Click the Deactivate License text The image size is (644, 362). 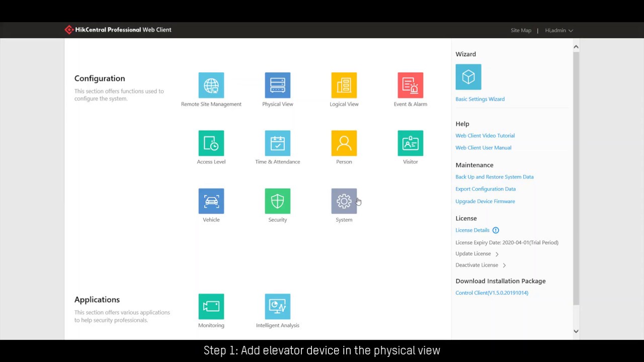[x=476, y=265]
